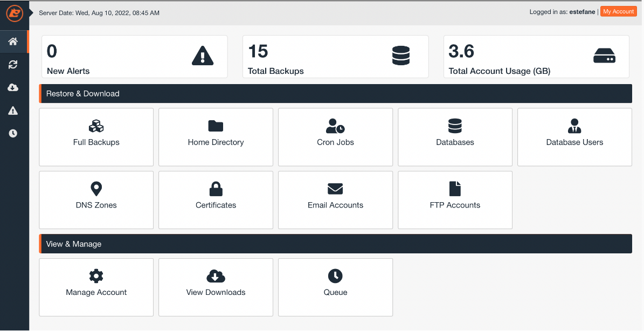Expand the sidebar using the arrow toggle

[x=32, y=12]
